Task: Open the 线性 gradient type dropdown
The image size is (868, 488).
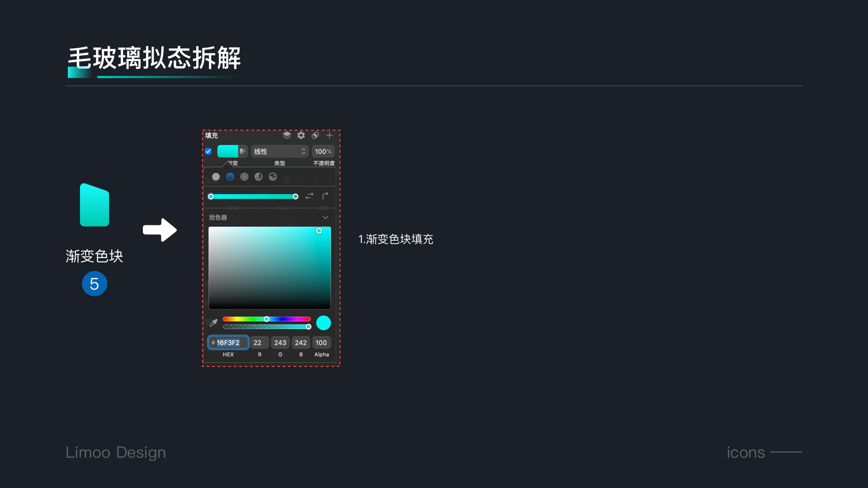Action: (279, 151)
